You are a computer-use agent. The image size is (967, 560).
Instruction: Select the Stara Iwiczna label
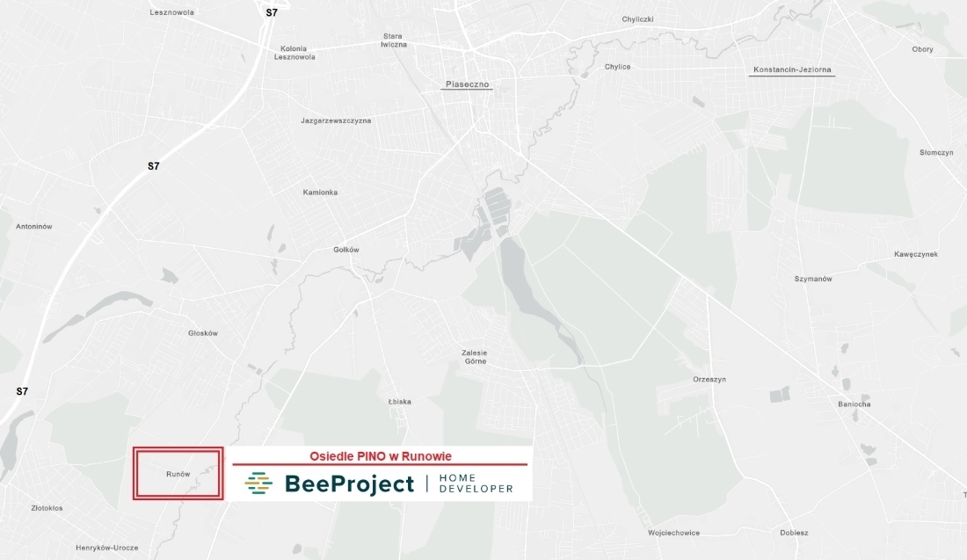tap(394, 40)
